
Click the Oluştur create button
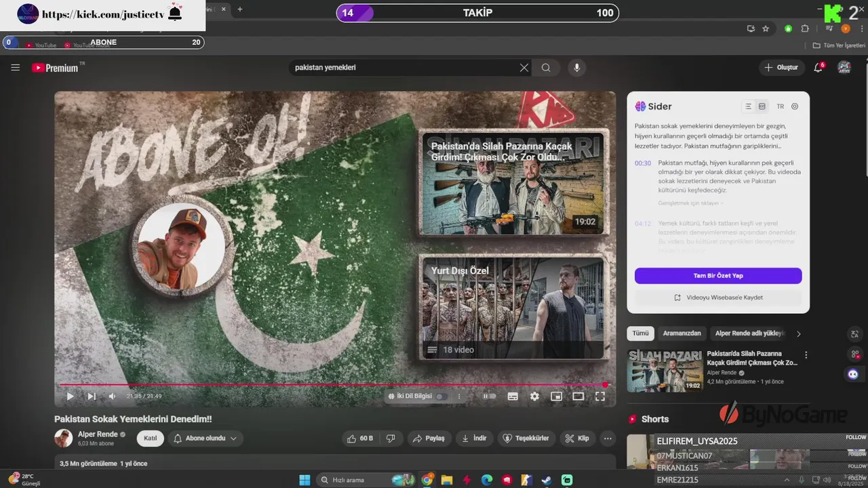(x=782, y=68)
